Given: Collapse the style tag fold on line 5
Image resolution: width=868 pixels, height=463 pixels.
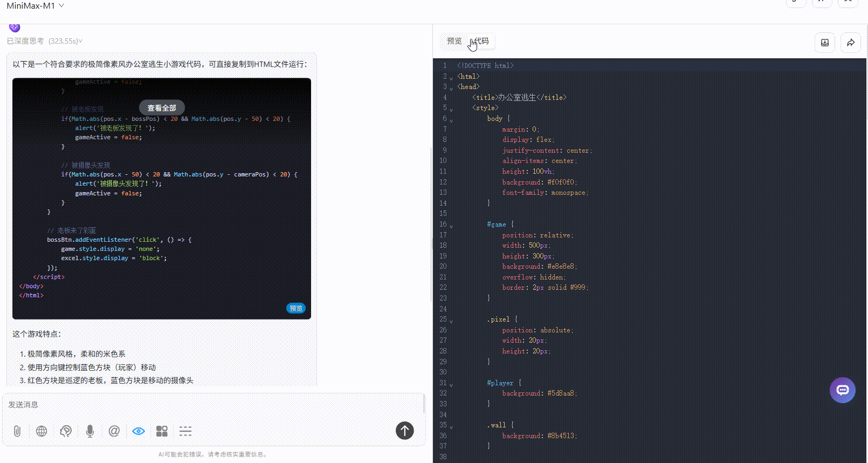Looking at the screenshot, I should click(451, 109).
